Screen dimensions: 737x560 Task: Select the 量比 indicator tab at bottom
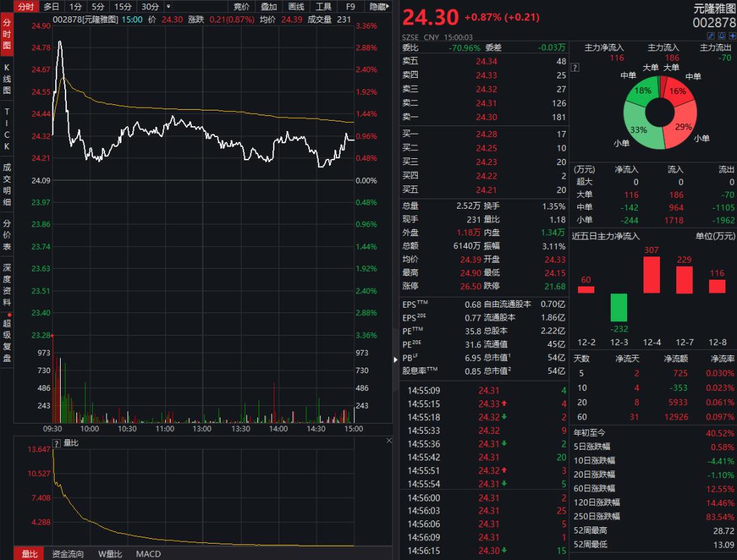(x=29, y=554)
